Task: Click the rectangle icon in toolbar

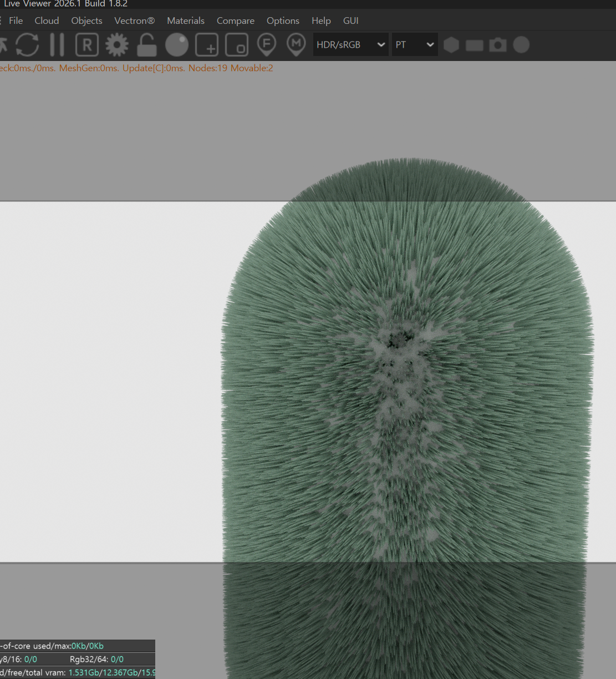Action: click(x=475, y=45)
